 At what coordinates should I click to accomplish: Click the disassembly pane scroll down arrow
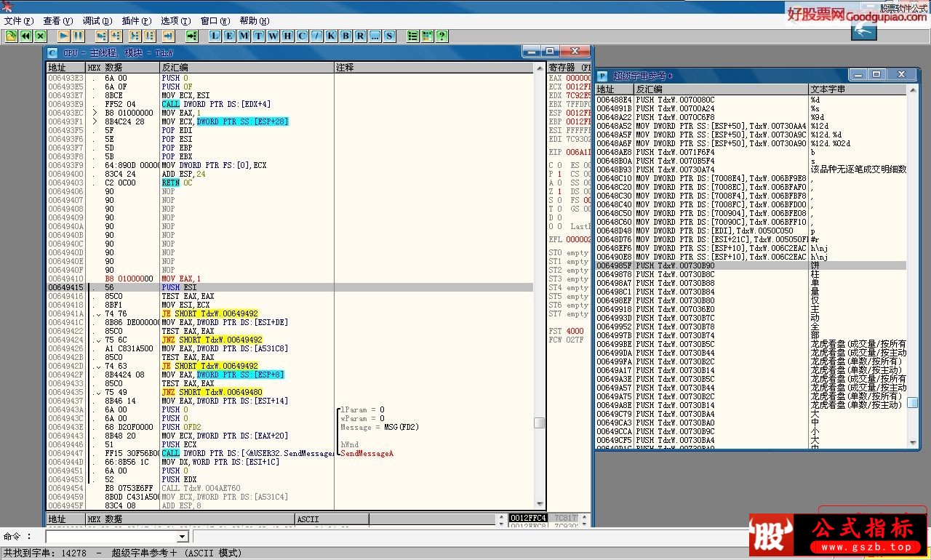pos(539,503)
